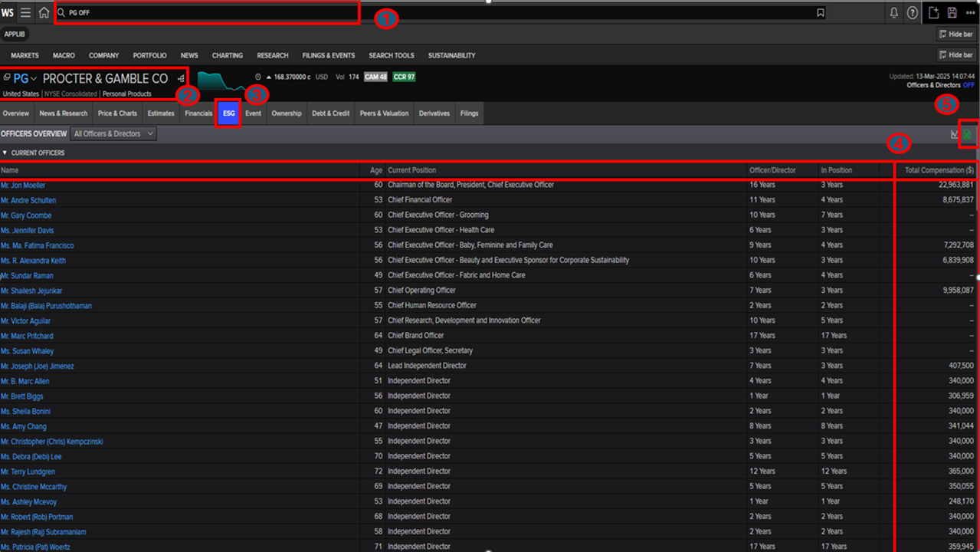Screen dimensions: 980x552
Task: Open the notifications bell
Action: [x=893, y=13]
